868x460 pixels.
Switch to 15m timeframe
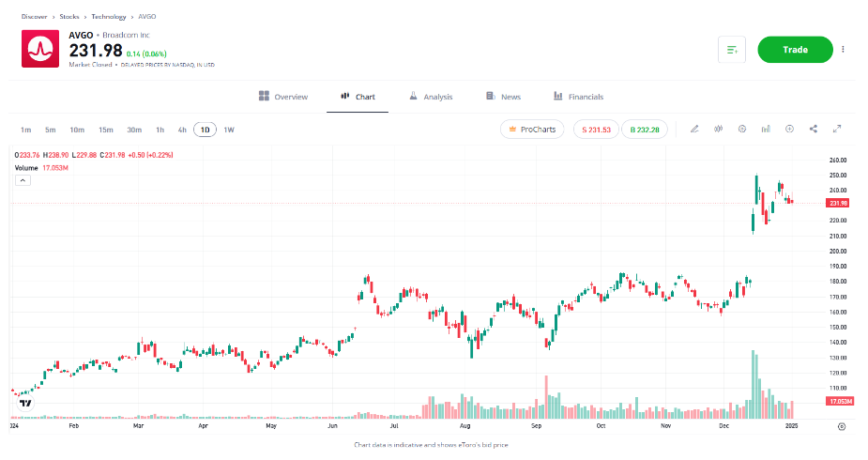106,130
